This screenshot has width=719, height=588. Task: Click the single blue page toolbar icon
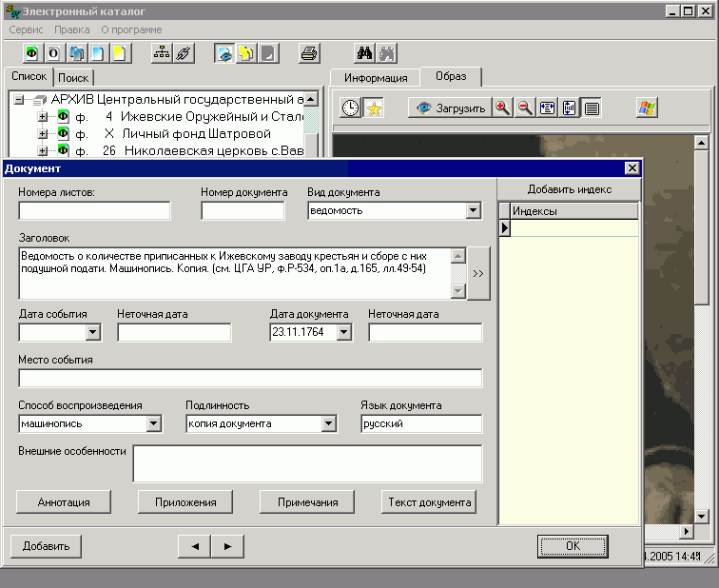[x=98, y=53]
